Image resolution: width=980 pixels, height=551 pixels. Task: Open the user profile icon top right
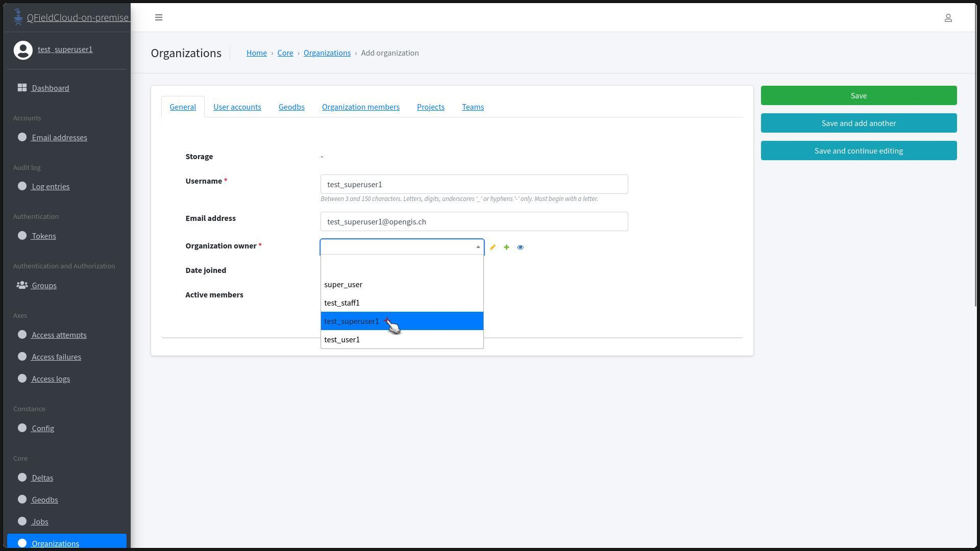948,18
